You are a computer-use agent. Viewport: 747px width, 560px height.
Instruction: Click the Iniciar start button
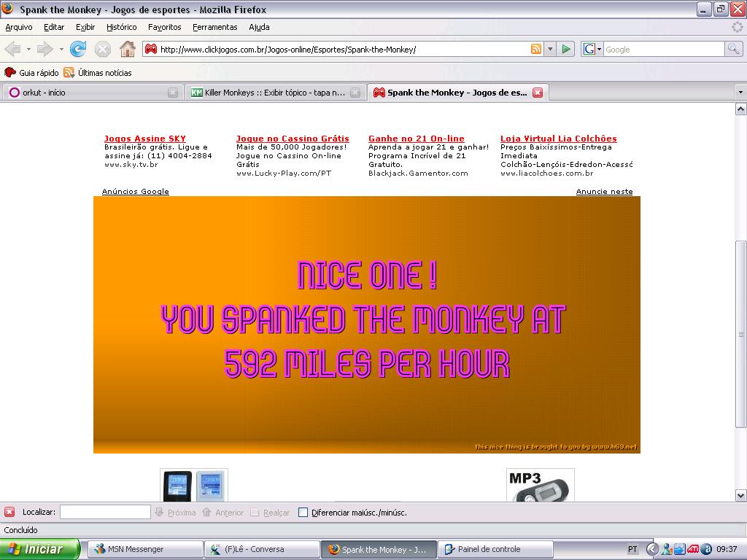pos(39,549)
